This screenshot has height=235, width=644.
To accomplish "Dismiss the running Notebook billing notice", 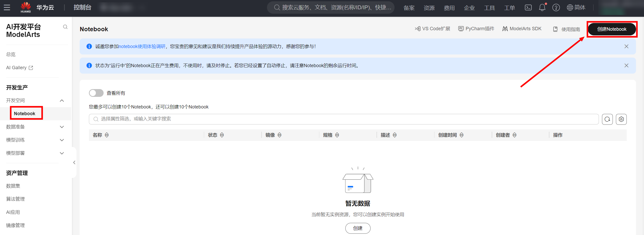I will click(626, 66).
